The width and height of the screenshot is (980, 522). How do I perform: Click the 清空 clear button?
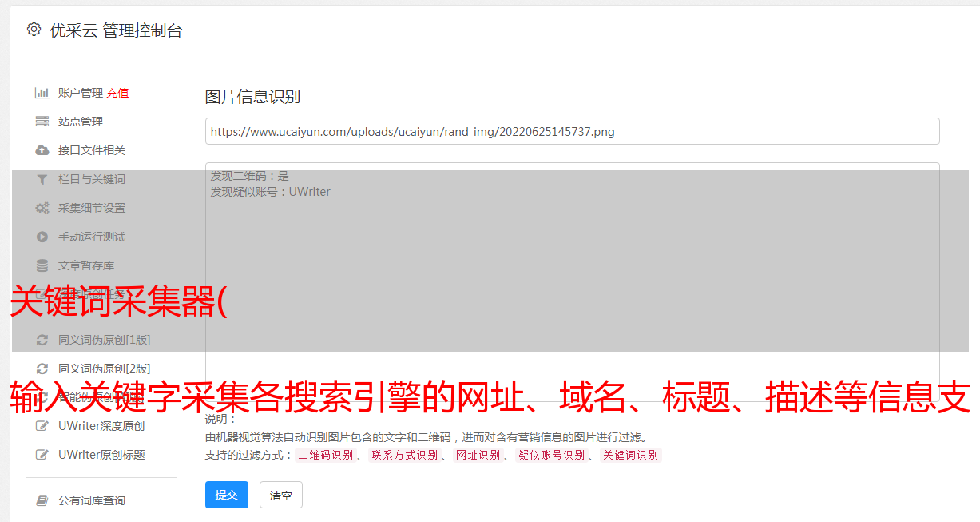point(281,495)
